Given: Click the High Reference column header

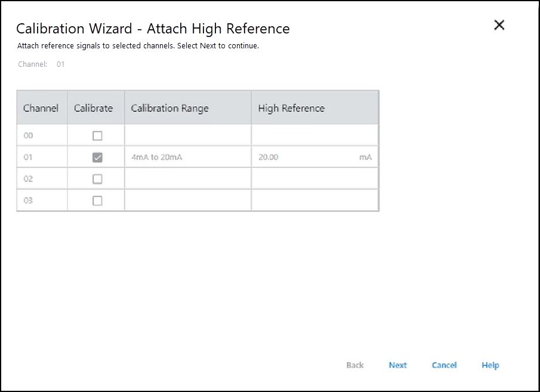Looking at the screenshot, I should 291,108.
